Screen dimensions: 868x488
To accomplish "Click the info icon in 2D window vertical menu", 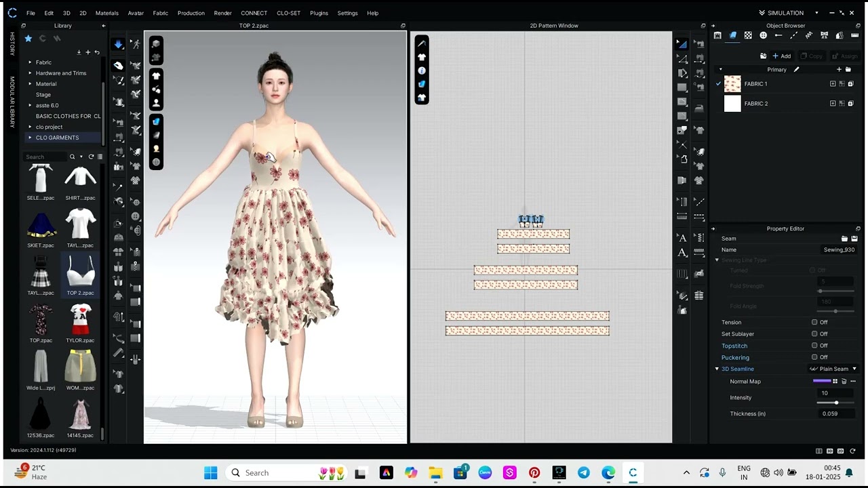I will 422,70.
